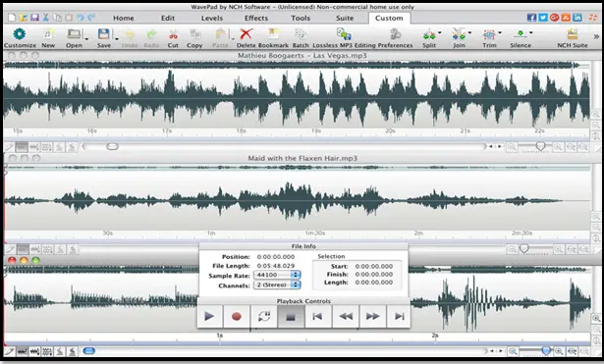Viewport: 604px width, 364px height.
Task: Click blue scrollbar thumb in bottom track window
Action: [89, 351]
